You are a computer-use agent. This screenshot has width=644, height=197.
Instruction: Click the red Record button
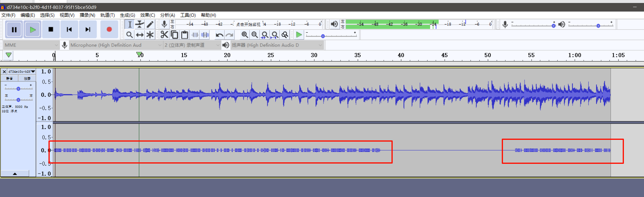click(109, 29)
